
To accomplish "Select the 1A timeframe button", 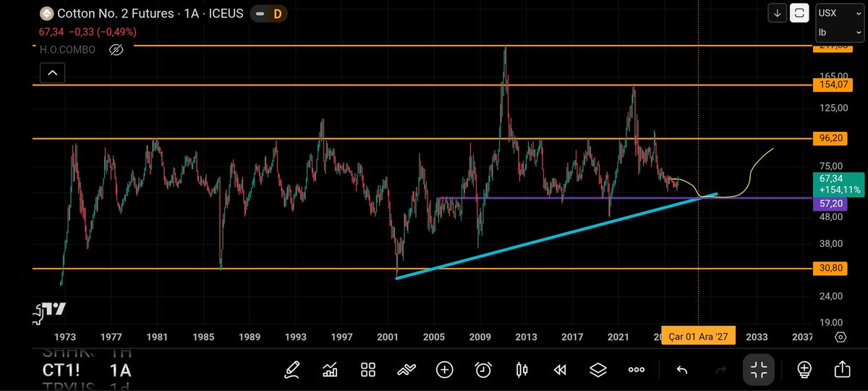I will (120, 371).
